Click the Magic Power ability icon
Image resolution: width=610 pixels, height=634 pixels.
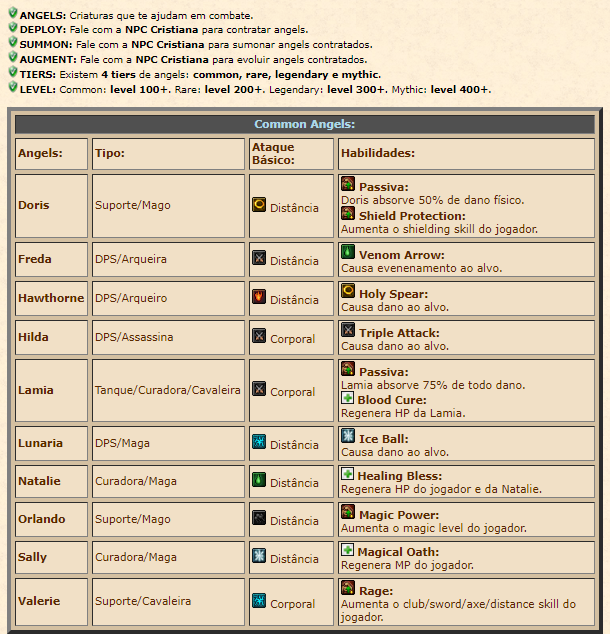[348, 511]
